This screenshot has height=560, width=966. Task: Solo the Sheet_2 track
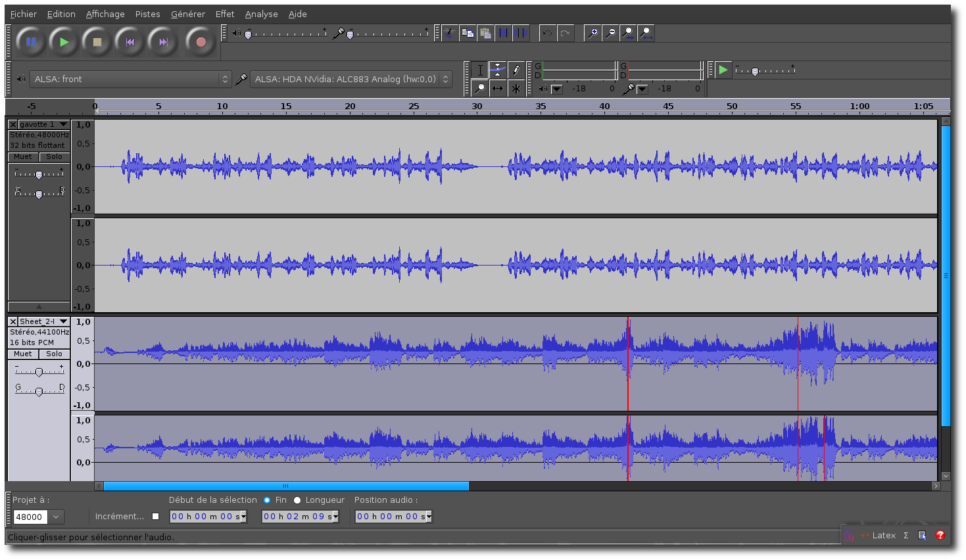click(x=54, y=354)
